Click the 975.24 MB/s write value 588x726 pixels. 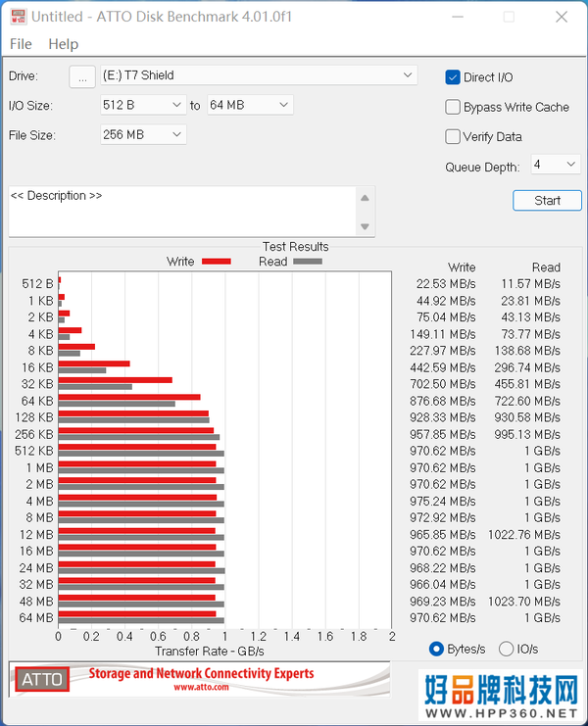(443, 502)
